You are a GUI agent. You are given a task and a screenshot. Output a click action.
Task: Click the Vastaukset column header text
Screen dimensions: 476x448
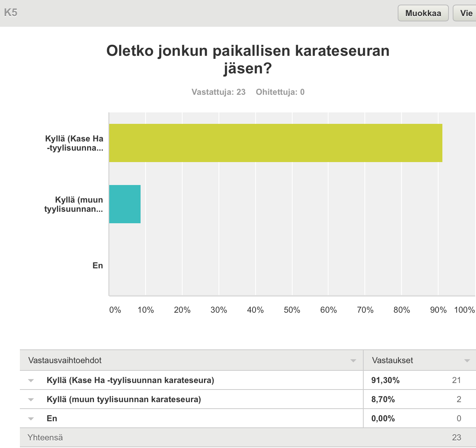(392, 360)
